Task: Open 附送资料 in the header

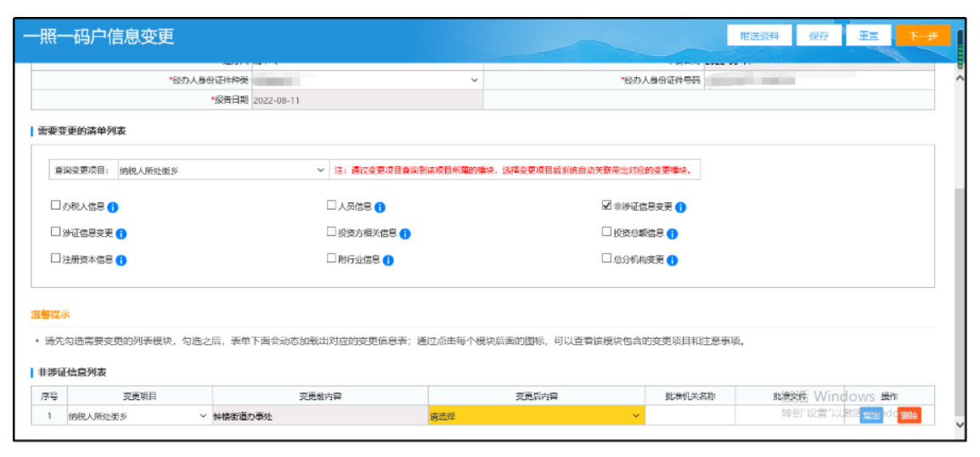Action: [759, 36]
